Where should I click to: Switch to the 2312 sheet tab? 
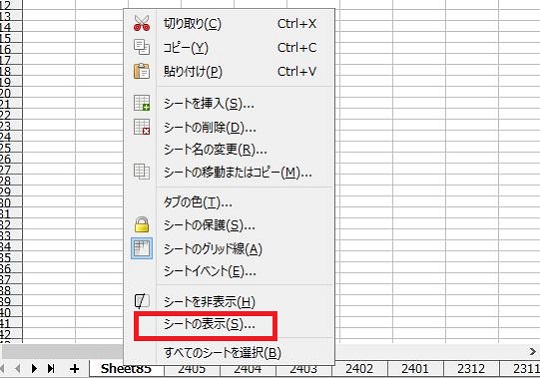[x=471, y=369]
